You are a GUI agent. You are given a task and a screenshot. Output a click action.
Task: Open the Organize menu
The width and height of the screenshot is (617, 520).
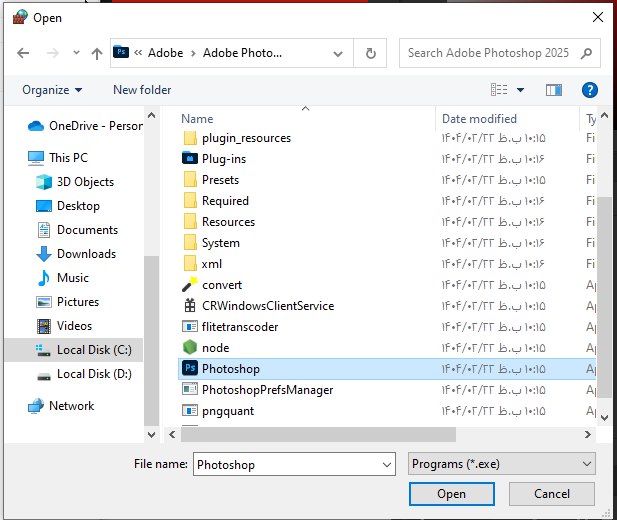tap(52, 90)
